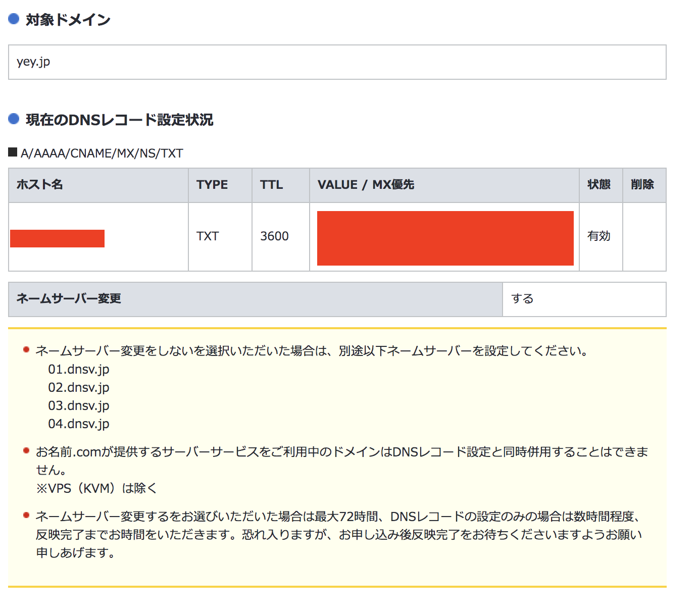Click the 状態 column header

point(599,185)
